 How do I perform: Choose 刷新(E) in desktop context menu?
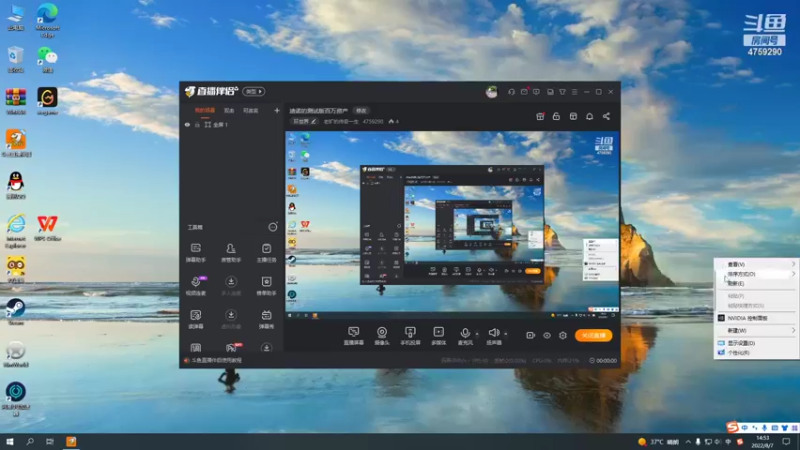[757, 283]
